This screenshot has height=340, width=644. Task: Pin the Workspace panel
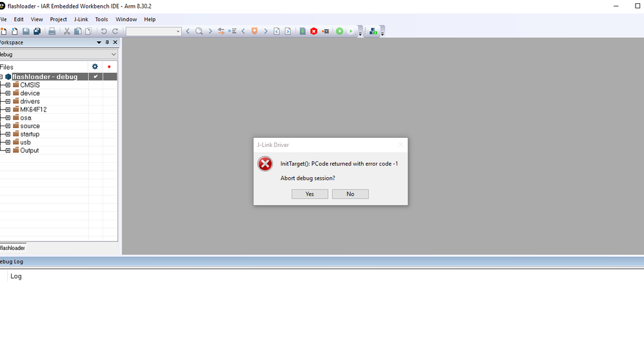click(x=107, y=42)
